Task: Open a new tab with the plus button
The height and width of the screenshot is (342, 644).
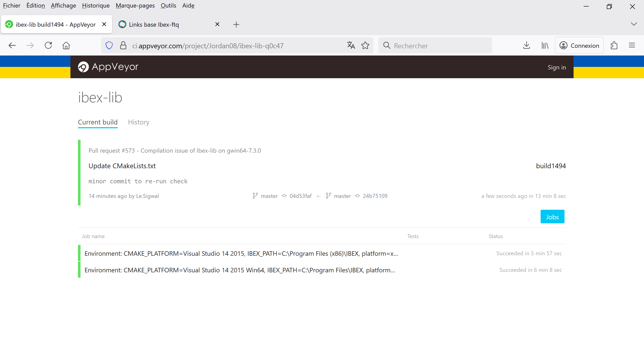Action: pyautogui.click(x=236, y=25)
